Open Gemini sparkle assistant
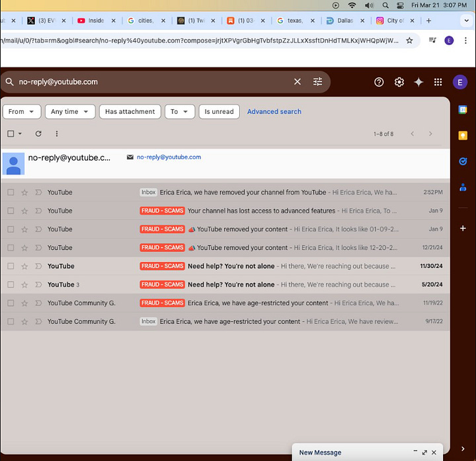Screen dimensions: 476x461 click(418, 82)
